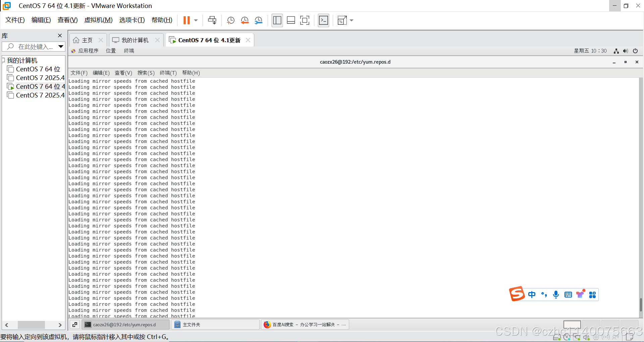Switch to Firefox 百度AI搜索 taskbar button
This screenshot has width=644, height=342.
point(305,324)
